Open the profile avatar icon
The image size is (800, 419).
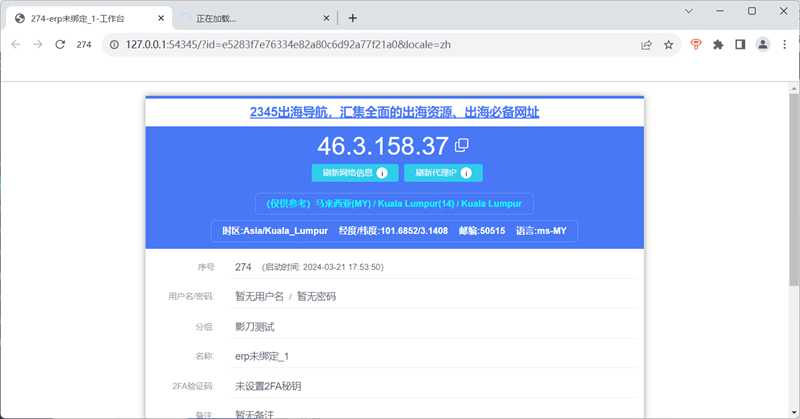(x=763, y=45)
